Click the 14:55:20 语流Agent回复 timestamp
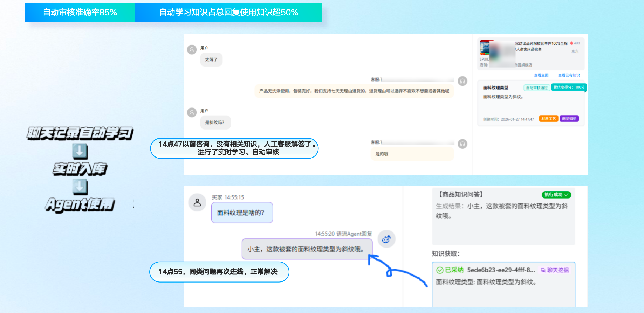The height and width of the screenshot is (313, 644). 343,234
